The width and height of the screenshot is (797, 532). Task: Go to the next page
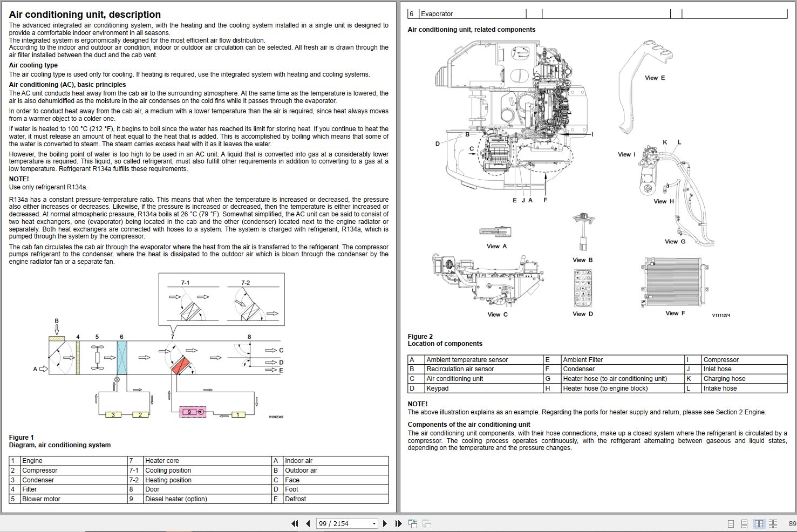(385, 523)
